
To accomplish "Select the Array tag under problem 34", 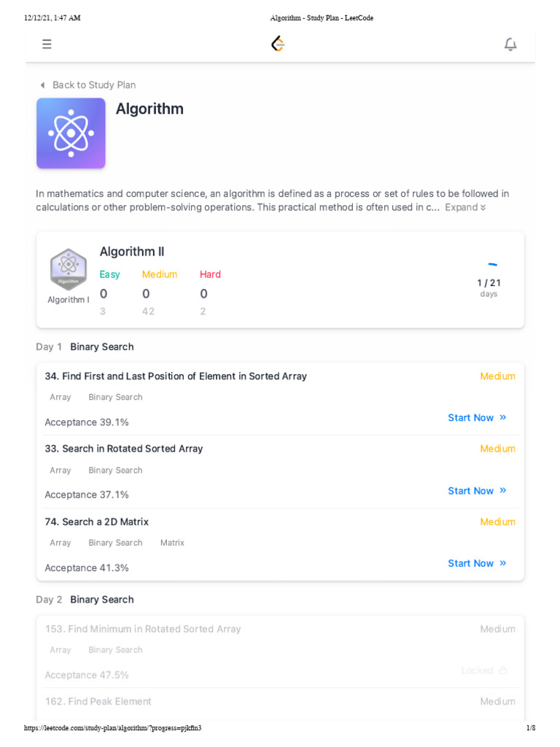I will click(x=61, y=398).
